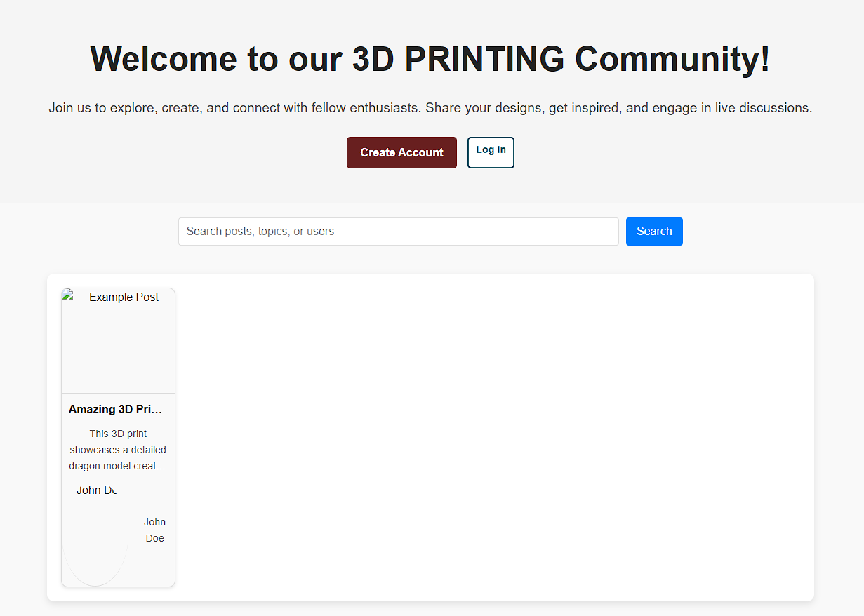Screen dimensions: 864x616
Task: Focus the search posts input field
Action: pyautogui.click(x=398, y=232)
